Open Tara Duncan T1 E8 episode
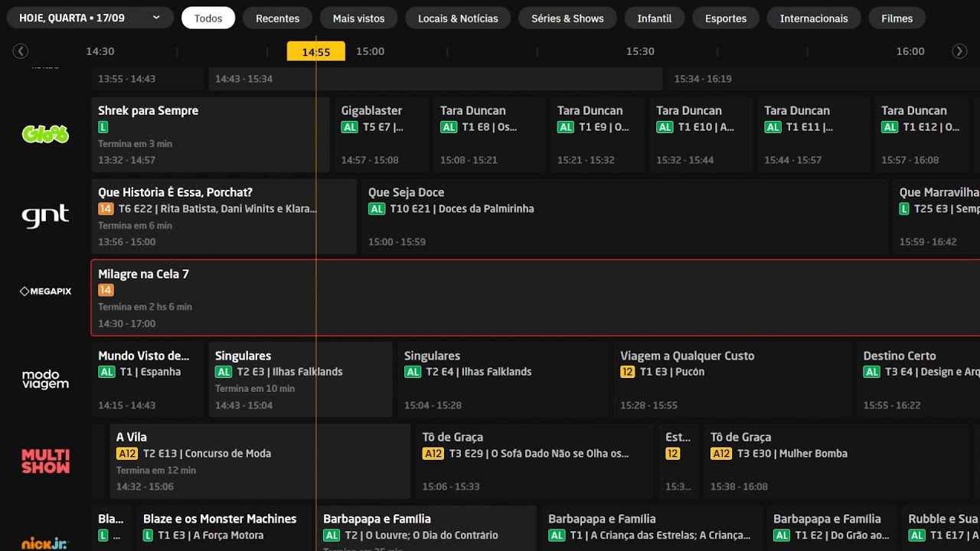Image resolution: width=980 pixels, height=551 pixels. (488, 135)
